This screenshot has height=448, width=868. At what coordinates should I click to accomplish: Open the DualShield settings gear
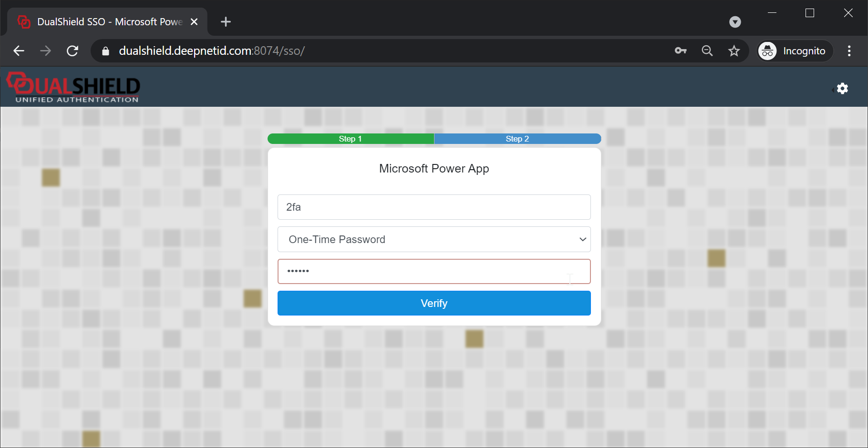(x=842, y=89)
